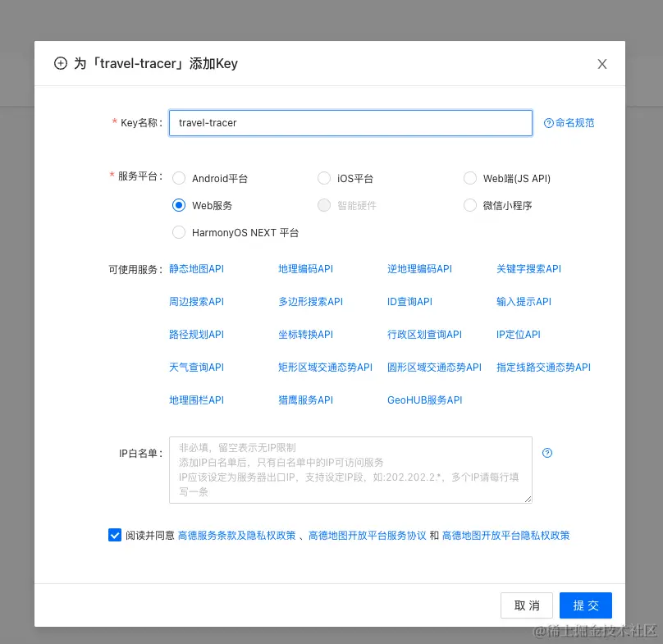This screenshot has height=644, width=663.
Task: Open the 坐标转换API link
Action: [x=306, y=335]
